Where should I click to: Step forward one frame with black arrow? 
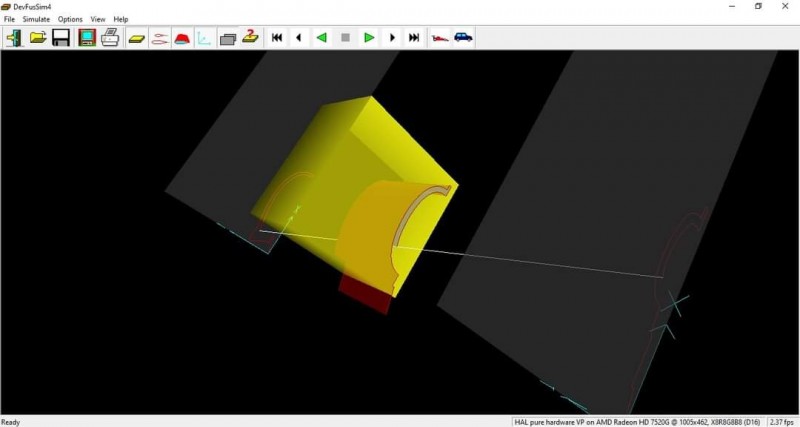click(x=392, y=38)
